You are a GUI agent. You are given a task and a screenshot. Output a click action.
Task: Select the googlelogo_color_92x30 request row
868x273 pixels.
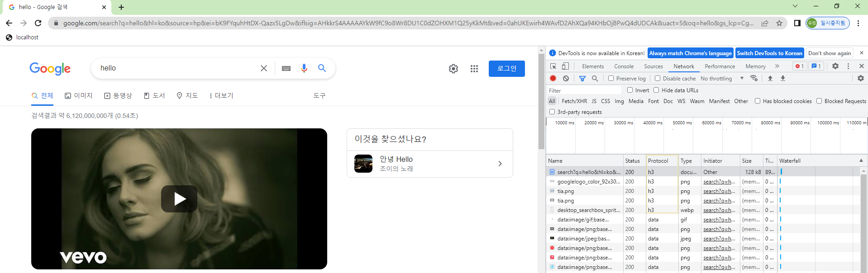[704, 181]
